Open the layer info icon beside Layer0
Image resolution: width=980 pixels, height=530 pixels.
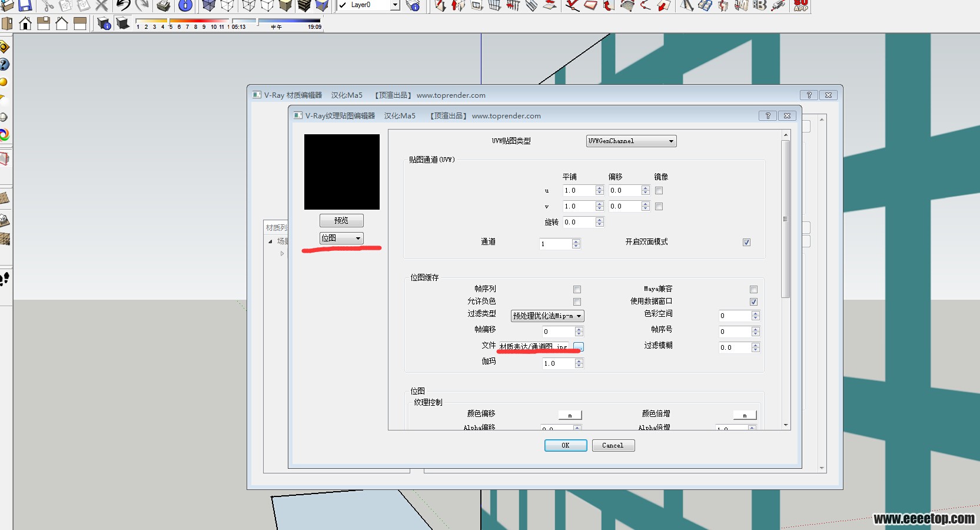pyautogui.click(x=413, y=5)
